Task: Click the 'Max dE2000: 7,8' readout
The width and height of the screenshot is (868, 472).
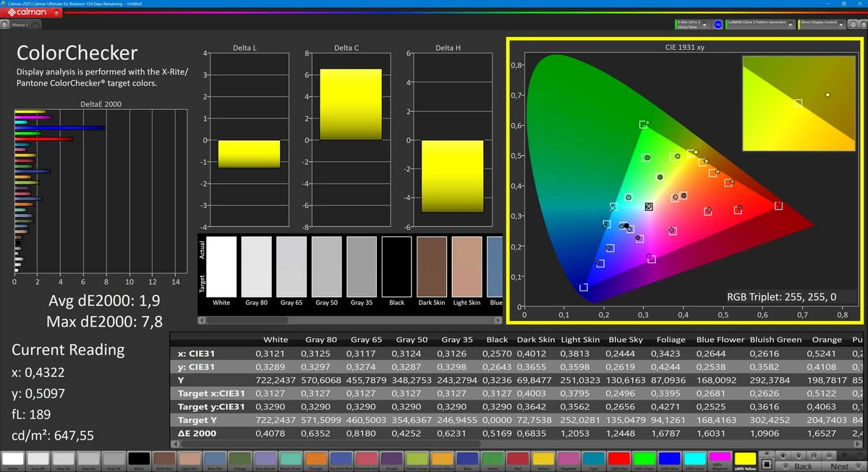Action: coord(104,322)
